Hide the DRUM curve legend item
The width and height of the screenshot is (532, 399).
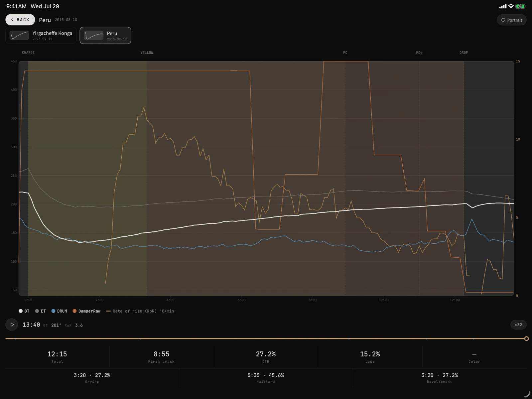(59, 311)
